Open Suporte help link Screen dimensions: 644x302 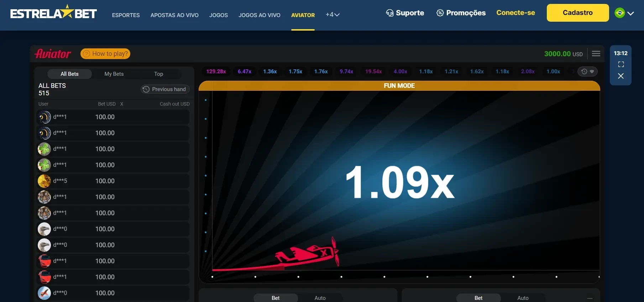coord(405,13)
